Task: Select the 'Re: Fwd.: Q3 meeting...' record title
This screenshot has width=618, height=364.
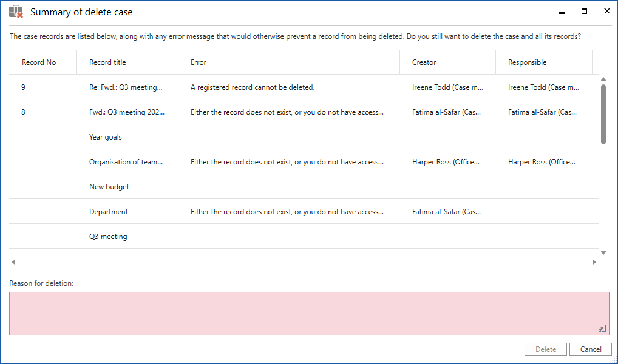Action: 126,87
